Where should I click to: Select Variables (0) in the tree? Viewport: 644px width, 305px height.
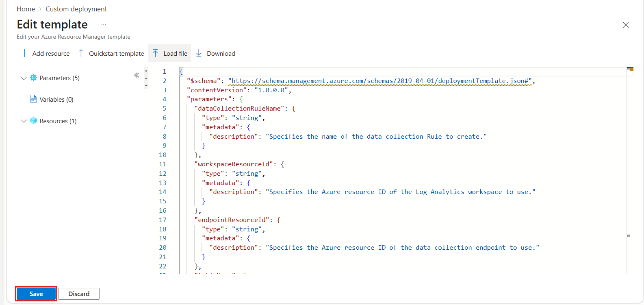coord(56,100)
